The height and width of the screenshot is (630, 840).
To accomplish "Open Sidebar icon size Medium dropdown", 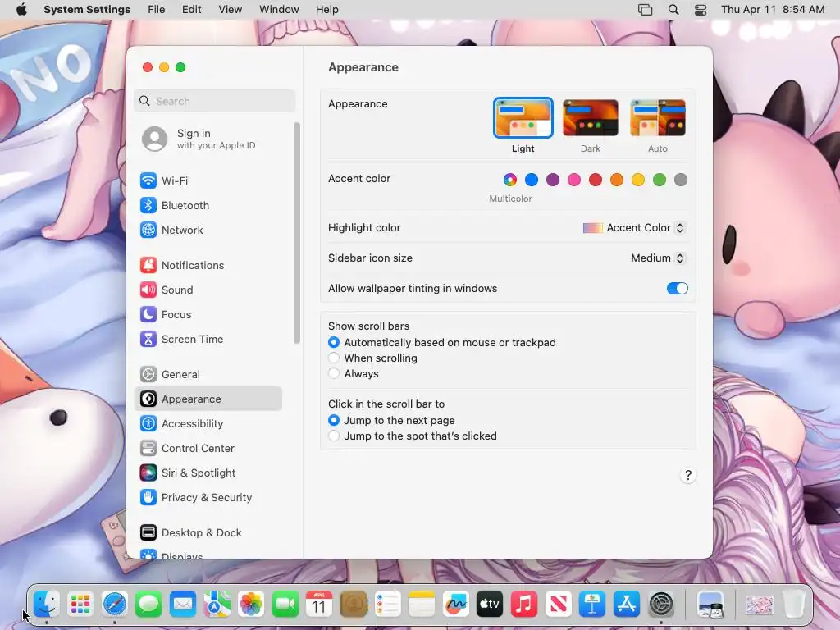I will pyautogui.click(x=658, y=258).
